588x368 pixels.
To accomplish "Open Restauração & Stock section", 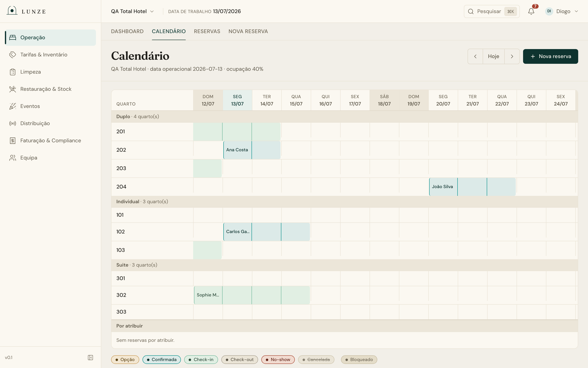I will click(50, 89).
